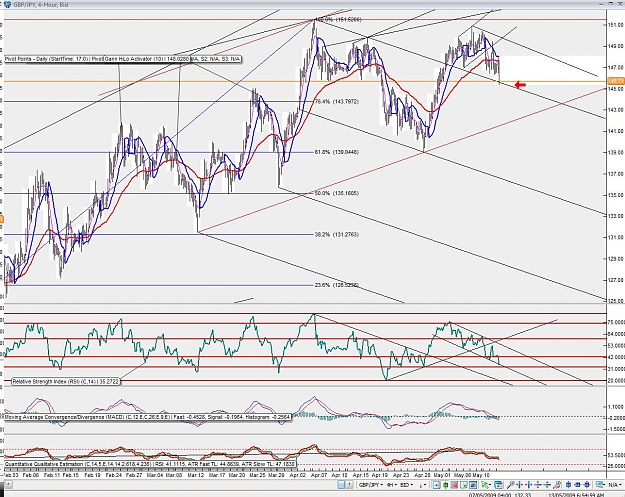Click the framed-dot icon left of the green candle
This screenshot has width=625, height=497.
pyautogui.click(x=436, y=485)
